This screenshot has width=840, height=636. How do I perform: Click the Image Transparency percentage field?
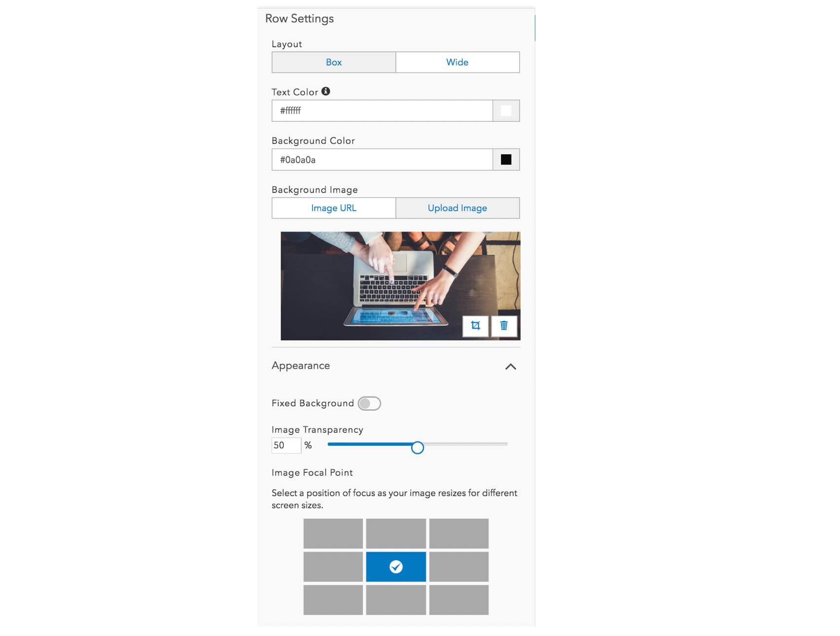[x=286, y=445]
